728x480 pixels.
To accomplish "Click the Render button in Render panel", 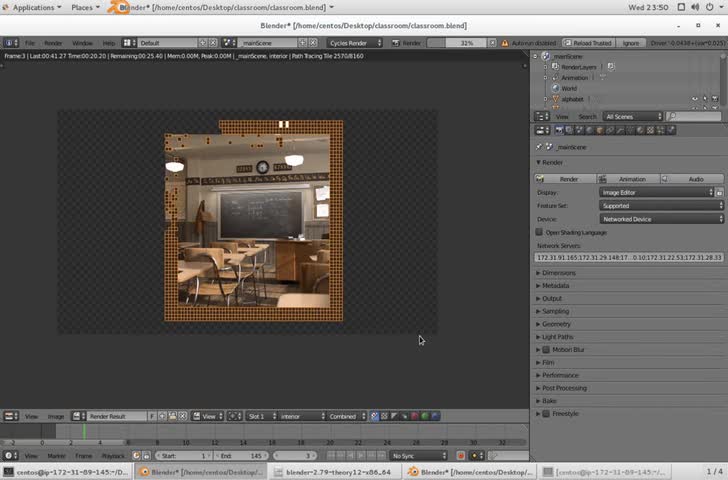I will (x=565, y=179).
